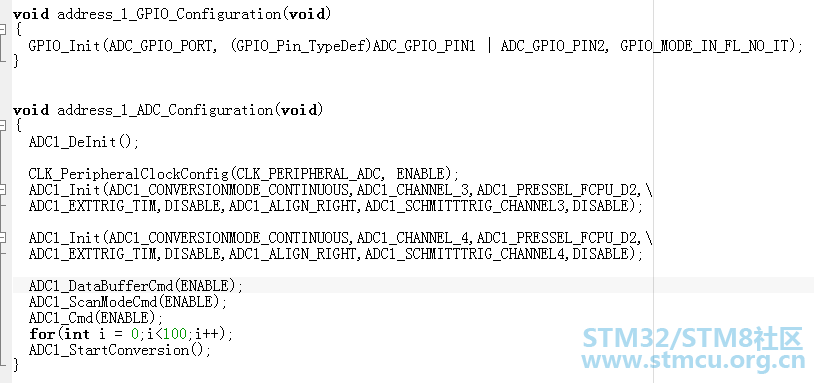Click the STM32/STM8 community watermark text
Screen dimensions: 814x383
click(x=693, y=338)
